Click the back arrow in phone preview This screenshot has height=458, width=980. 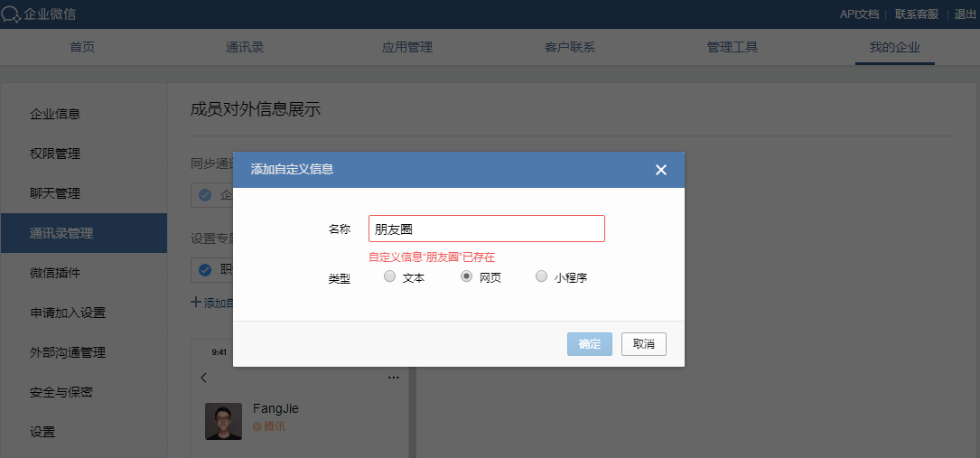tap(204, 378)
